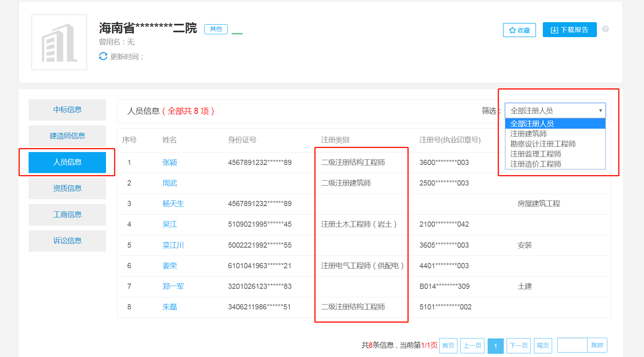The height and width of the screenshot is (357, 644).
Task: Open the 诉讼信息 sidebar tab
Action: (67, 241)
